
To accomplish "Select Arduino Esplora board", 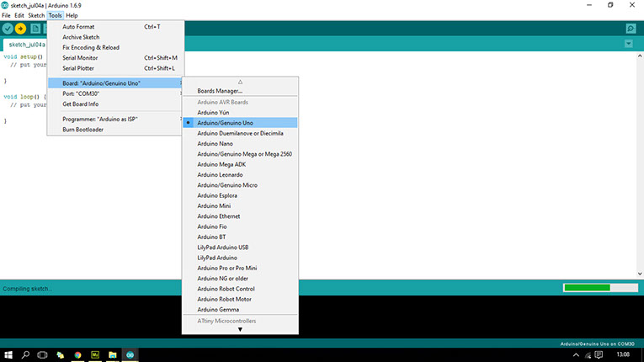I will 240,195.
